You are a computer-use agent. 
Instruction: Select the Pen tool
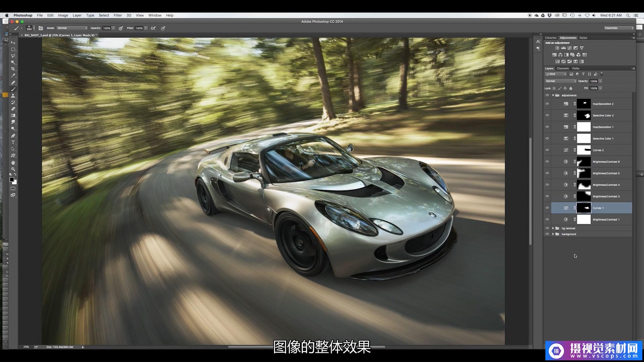coord(13,136)
